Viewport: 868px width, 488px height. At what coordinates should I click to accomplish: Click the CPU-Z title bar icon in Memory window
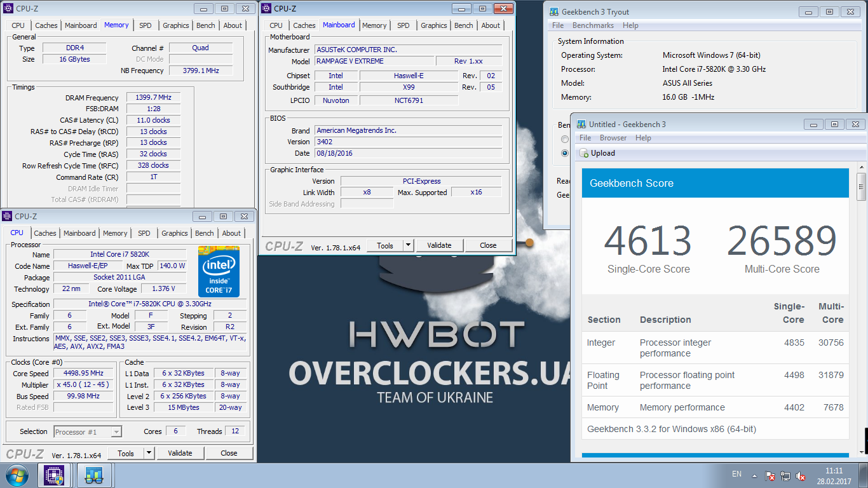pyautogui.click(x=8, y=9)
